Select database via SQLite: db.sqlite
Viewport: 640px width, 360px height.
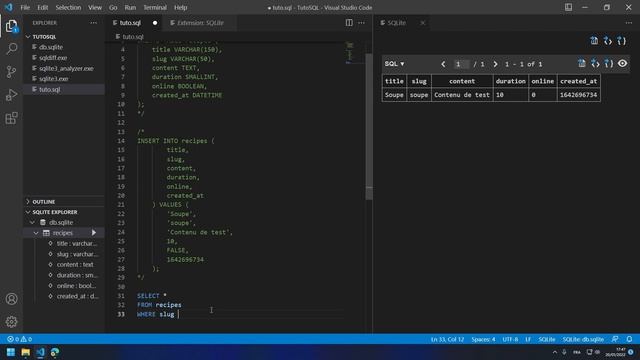point(583,339)
